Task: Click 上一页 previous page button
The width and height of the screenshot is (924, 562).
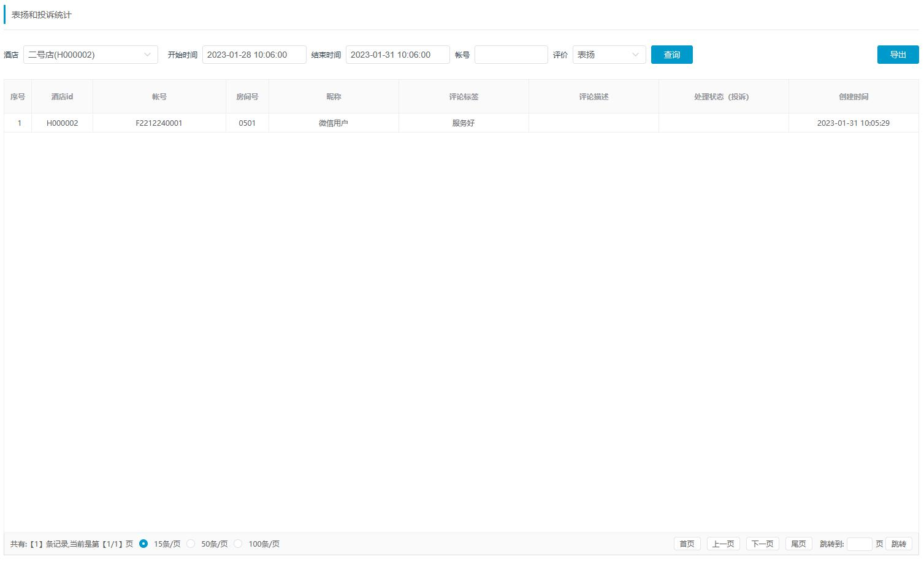Action: 723,544
